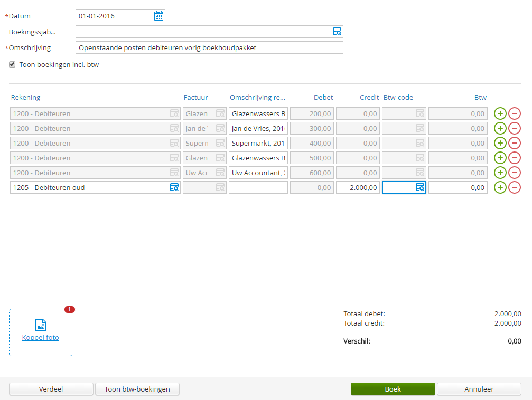532x400 pixels.
Task: Add a row after the 400,00 Supermarkt line
Action: pyautogui.click(x=500, y=143)
